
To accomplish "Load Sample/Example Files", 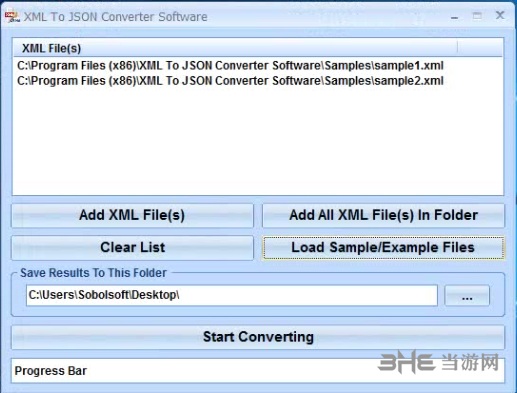I will (x=383, y=248).
